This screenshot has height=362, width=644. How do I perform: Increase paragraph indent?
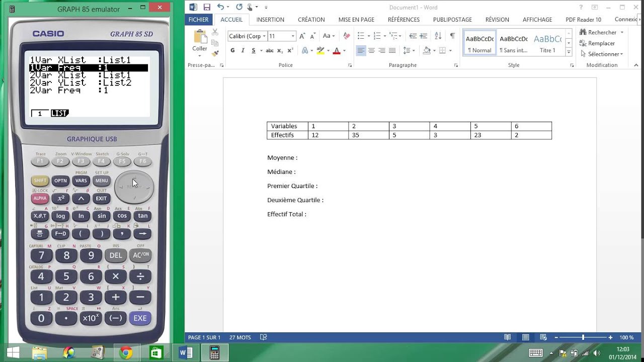click(423, 36)
